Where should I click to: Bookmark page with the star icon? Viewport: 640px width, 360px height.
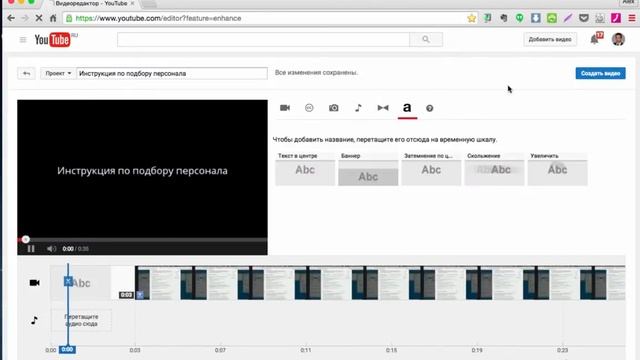[x=471, y=18]
